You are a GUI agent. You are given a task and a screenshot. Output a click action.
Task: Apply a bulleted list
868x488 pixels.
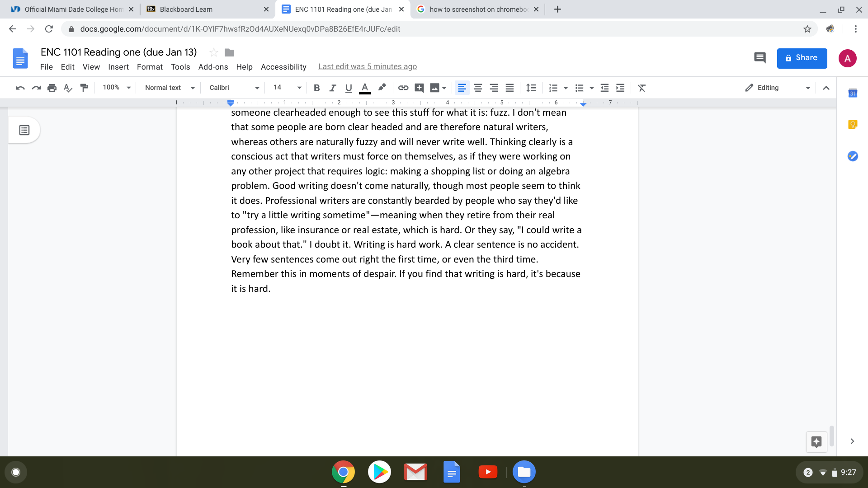[x=579, y=88]
